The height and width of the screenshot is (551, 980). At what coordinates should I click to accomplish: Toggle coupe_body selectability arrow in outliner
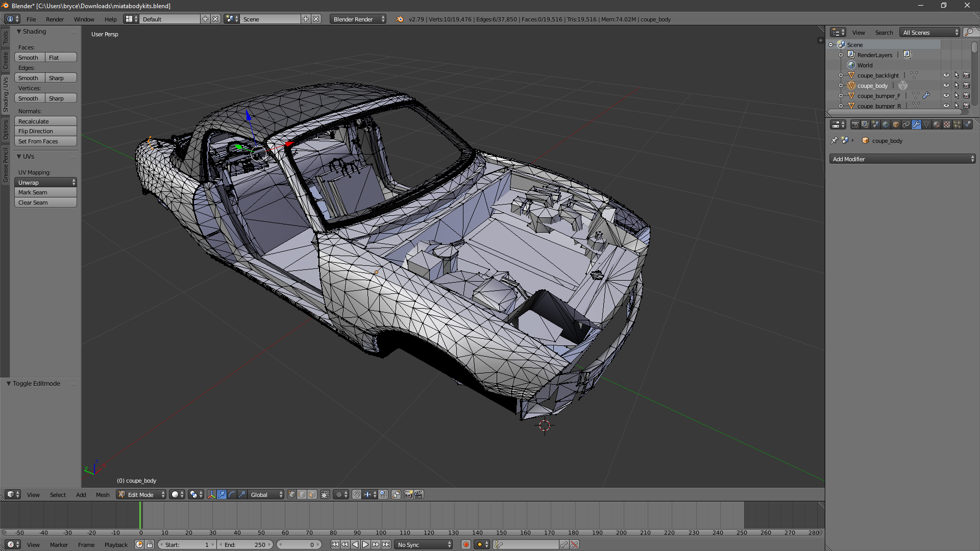coord(957,86)
